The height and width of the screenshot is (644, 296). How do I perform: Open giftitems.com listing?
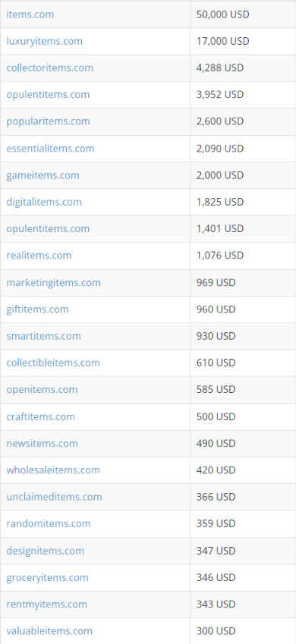[37, 309]
